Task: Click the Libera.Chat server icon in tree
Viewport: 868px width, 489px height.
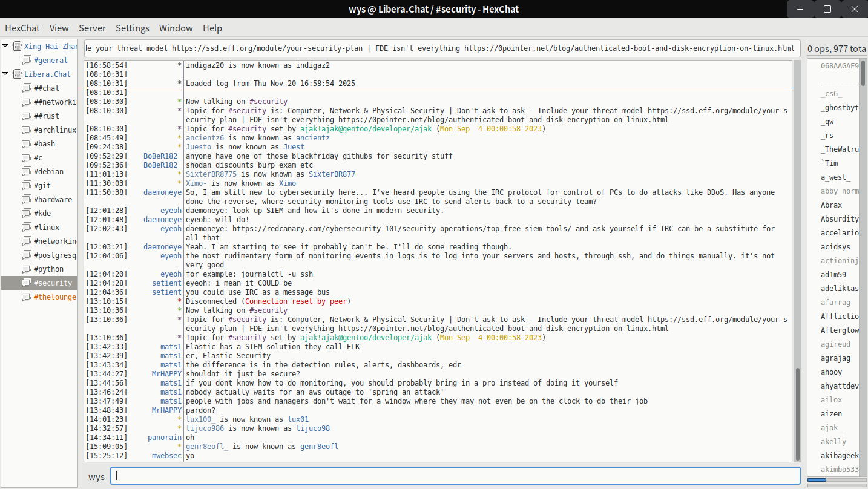Action: point(17,74)
